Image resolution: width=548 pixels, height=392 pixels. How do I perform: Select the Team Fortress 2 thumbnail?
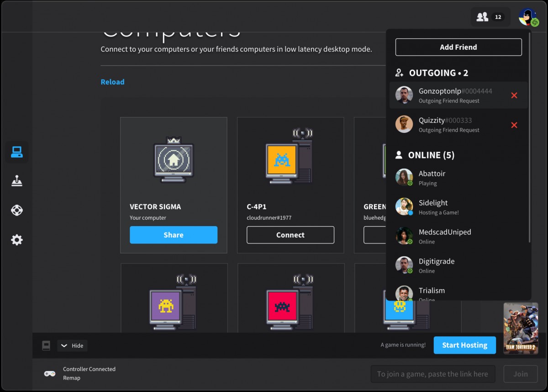(x=521, y=328)
